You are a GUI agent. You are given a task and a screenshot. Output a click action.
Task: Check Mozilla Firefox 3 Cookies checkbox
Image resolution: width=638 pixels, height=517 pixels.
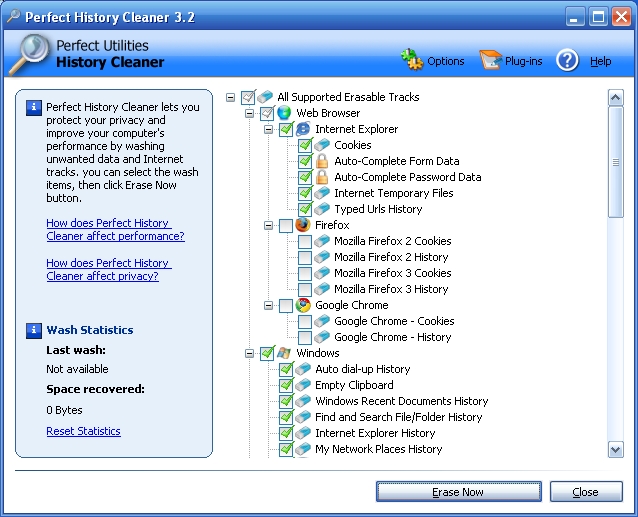click(x=305, y=273)
